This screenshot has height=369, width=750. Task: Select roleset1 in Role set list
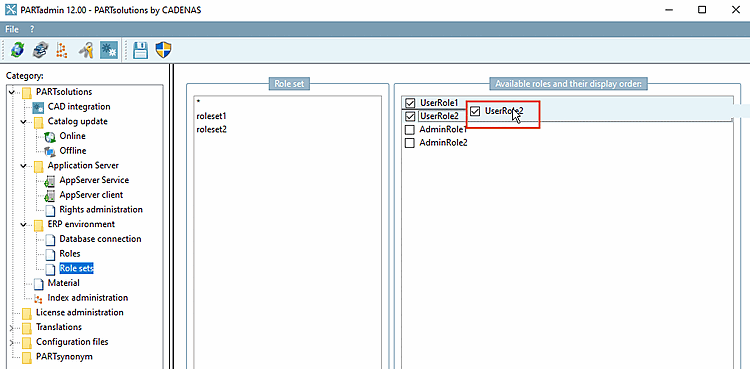click(211, 116)
